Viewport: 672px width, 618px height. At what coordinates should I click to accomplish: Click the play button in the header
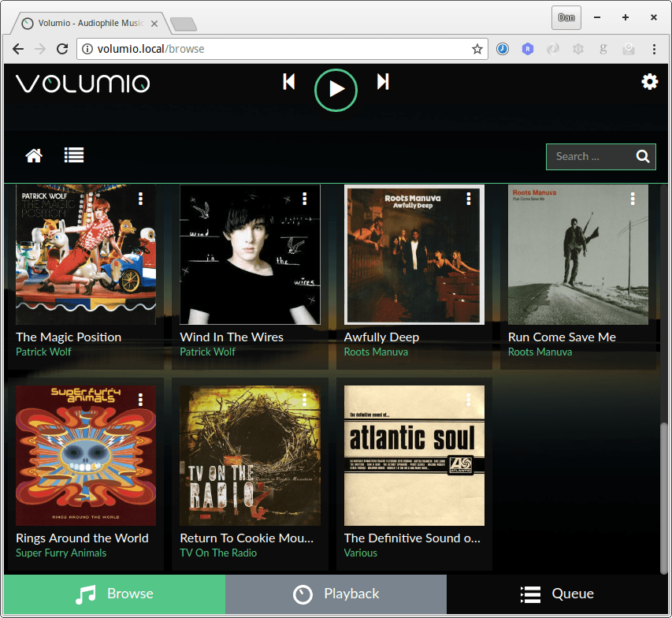tap(336, 89)
